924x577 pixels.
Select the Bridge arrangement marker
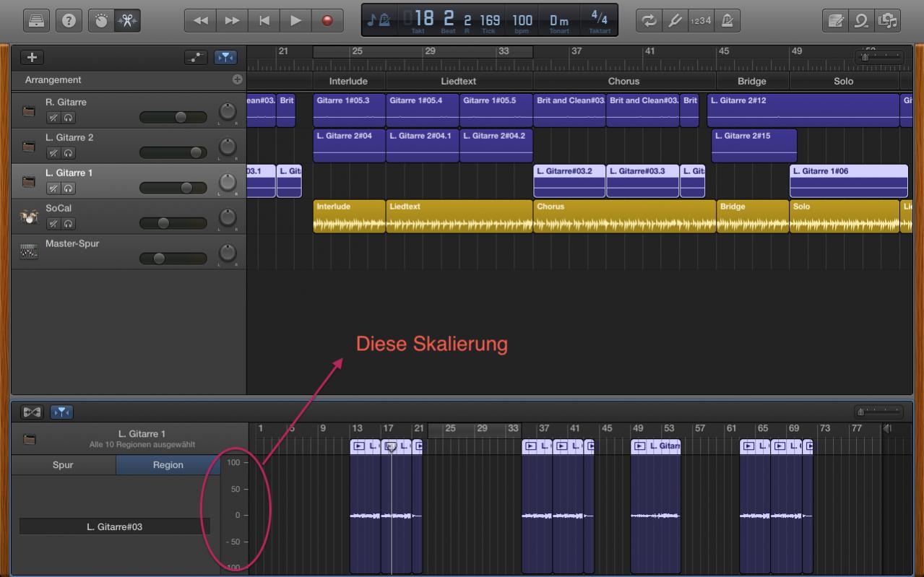(x=752, y=81)
